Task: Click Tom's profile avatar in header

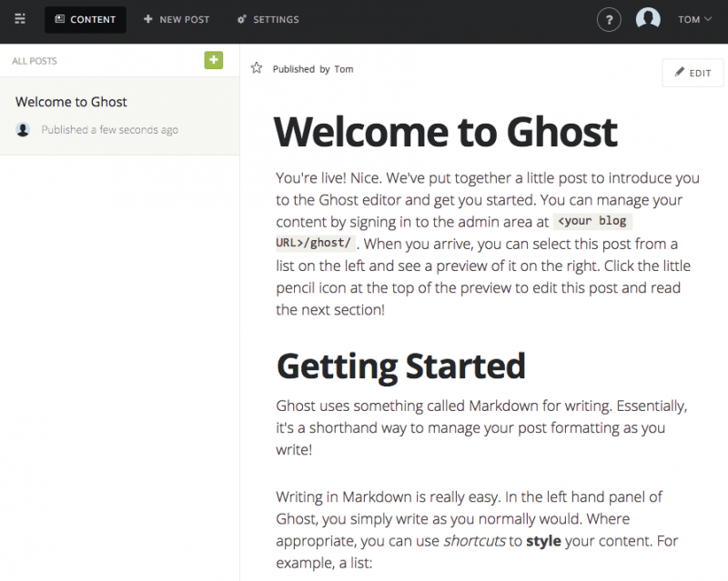Action: tap(648, 19)
